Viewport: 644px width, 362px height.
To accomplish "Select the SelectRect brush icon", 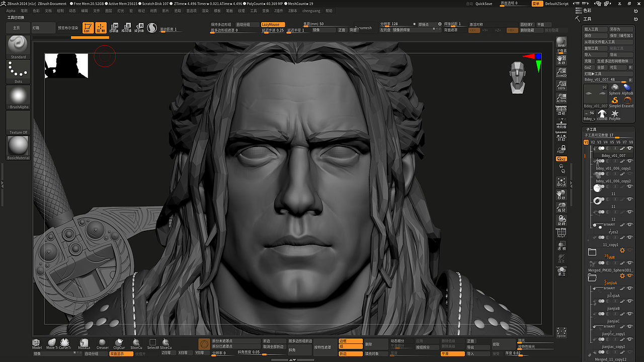I will coord(153,344).
